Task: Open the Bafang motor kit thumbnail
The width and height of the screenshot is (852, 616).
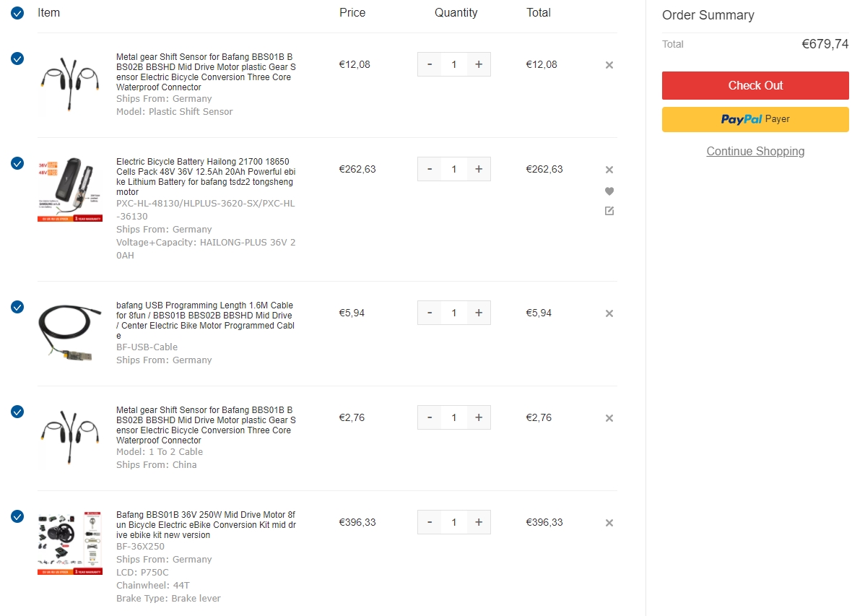Action: [70, 542]
